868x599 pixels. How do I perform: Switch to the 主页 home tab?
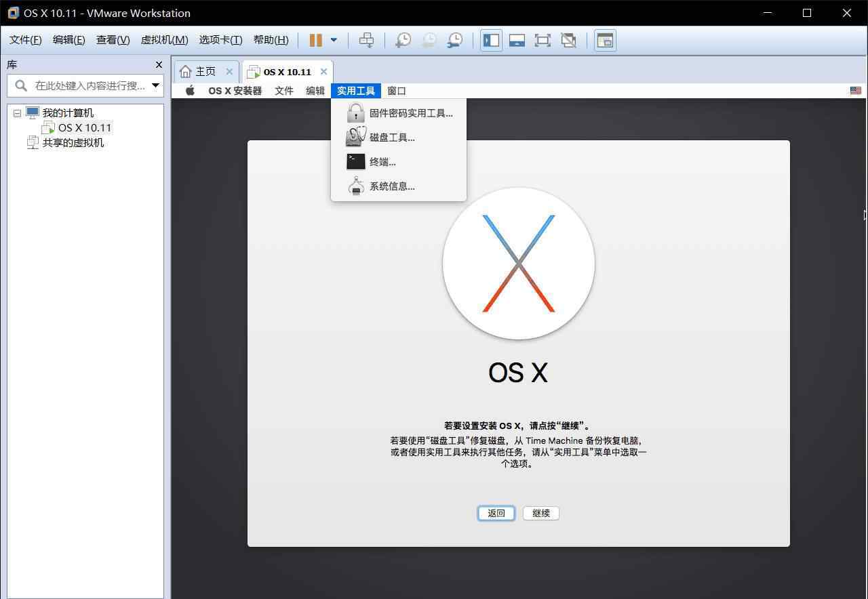205,72
